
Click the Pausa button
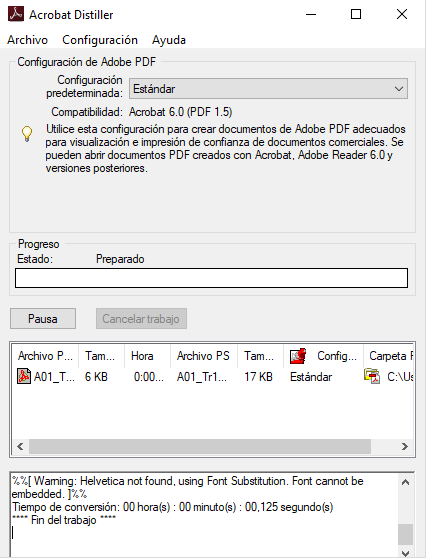(x=43, y=319)
